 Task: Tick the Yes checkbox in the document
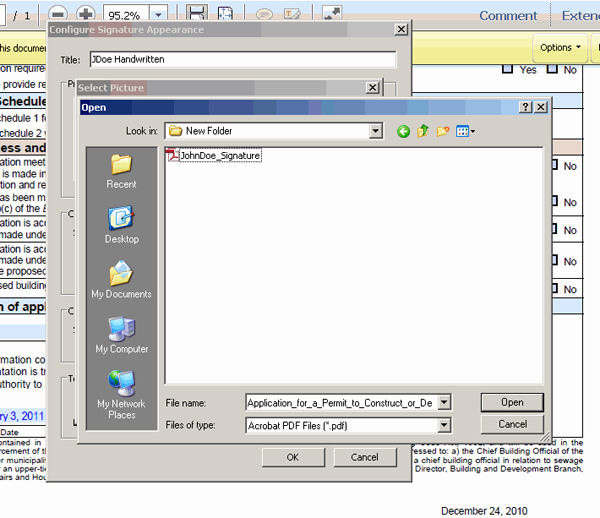pyautogui.click(x=507, y=69)
